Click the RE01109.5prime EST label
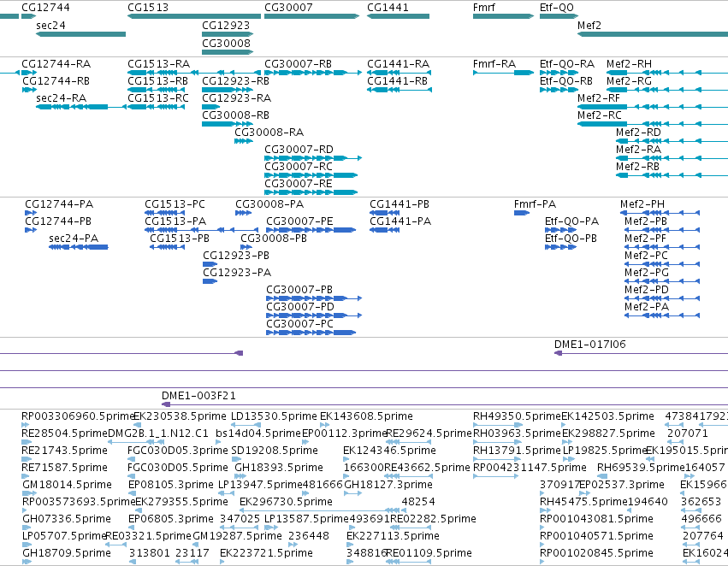The image size is (728, 566). (x=429, y=553)
